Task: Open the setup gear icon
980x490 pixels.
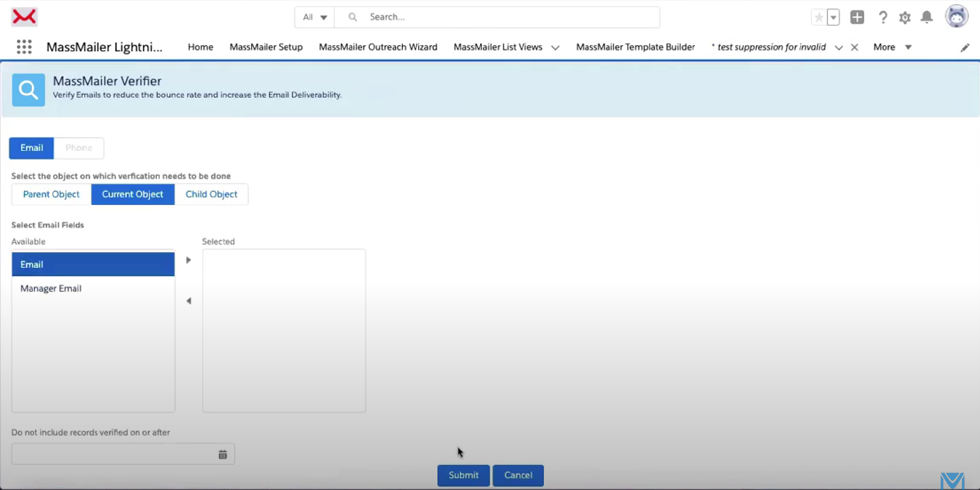Action: coord(905,17)
